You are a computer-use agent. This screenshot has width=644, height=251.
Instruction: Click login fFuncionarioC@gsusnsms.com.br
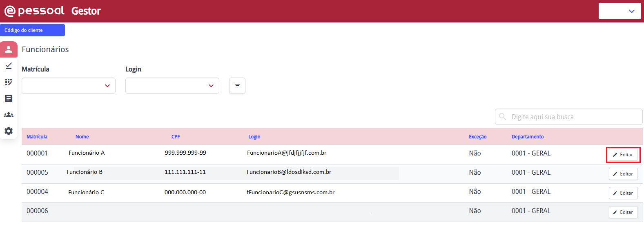291,192
